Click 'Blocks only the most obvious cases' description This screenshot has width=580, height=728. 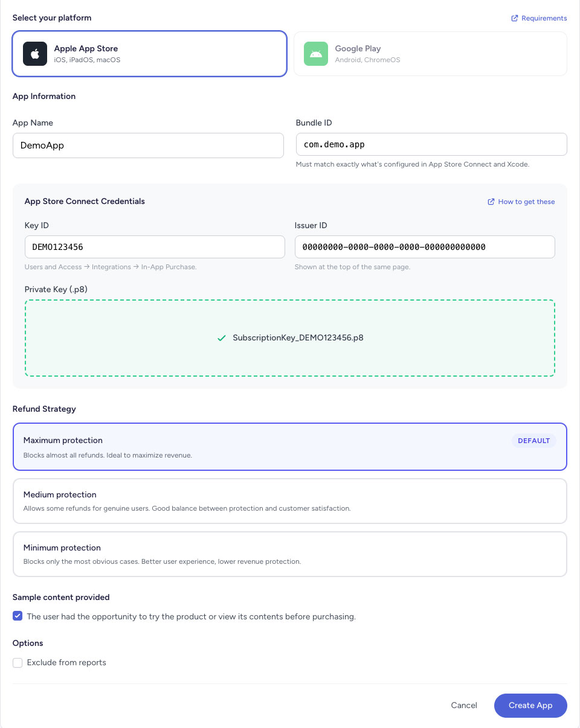coord(162,561)
